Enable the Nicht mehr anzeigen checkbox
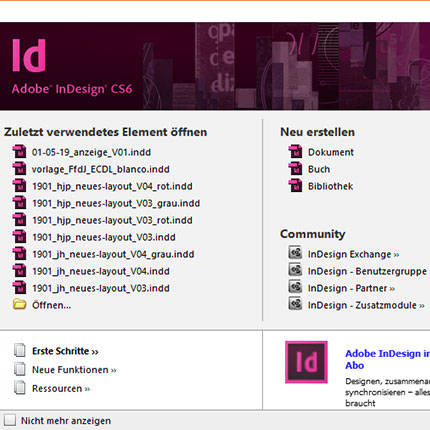Screen dimensions: 430x430 coord(10,420)
